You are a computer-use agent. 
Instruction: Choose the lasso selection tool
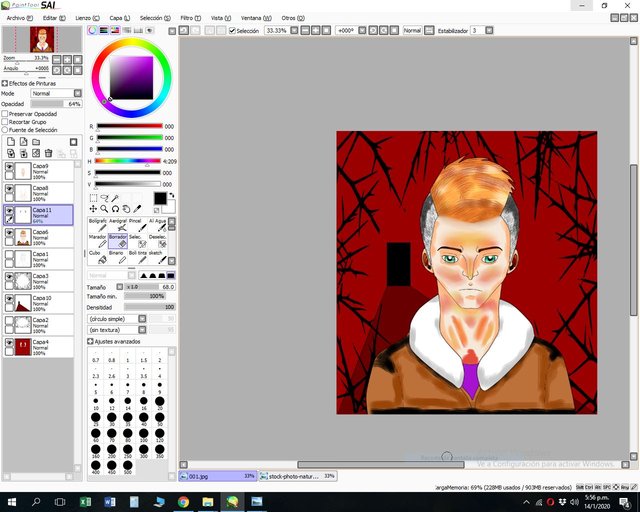click(x=104, y=198)
